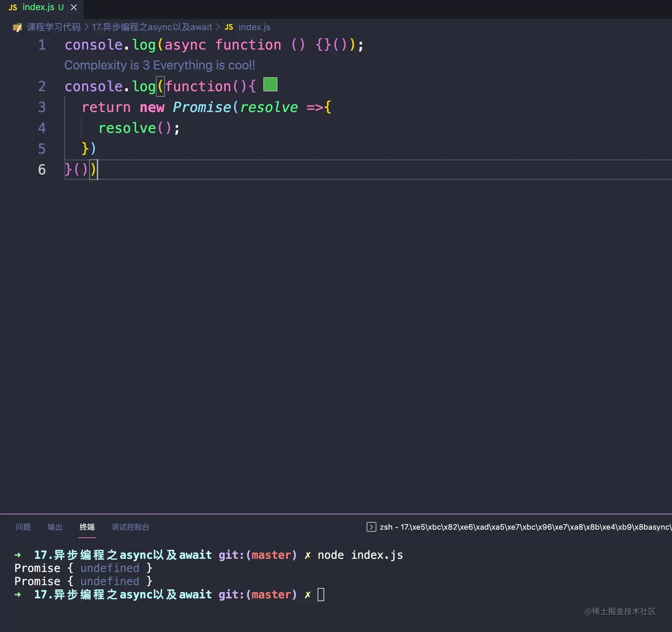Click the terminal shell icon beside zsh

coord(371,527)
